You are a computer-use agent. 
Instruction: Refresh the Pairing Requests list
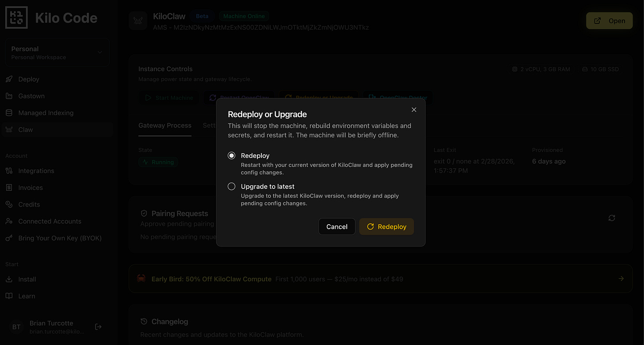pos(612,218)
